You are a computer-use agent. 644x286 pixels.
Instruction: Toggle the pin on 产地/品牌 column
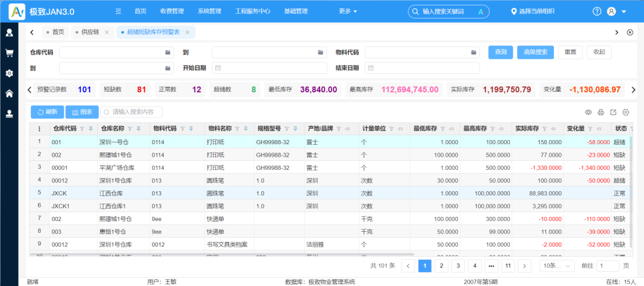(348, 129)
